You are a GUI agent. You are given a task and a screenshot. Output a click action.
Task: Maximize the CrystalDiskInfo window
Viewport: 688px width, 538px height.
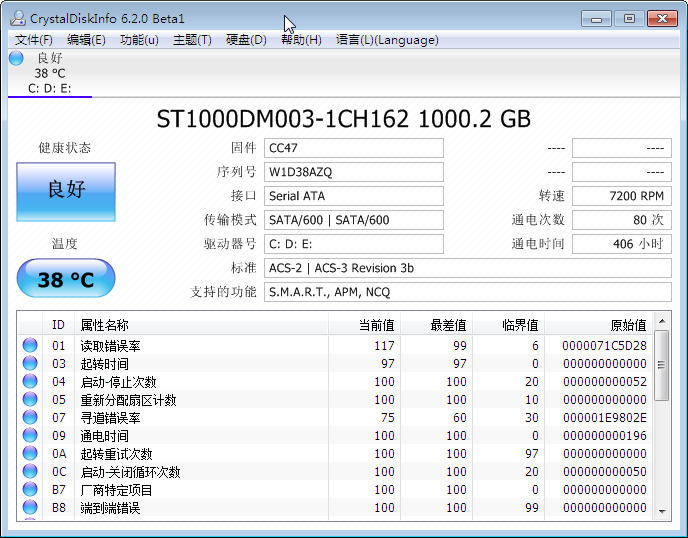click(x=629, y=18)
